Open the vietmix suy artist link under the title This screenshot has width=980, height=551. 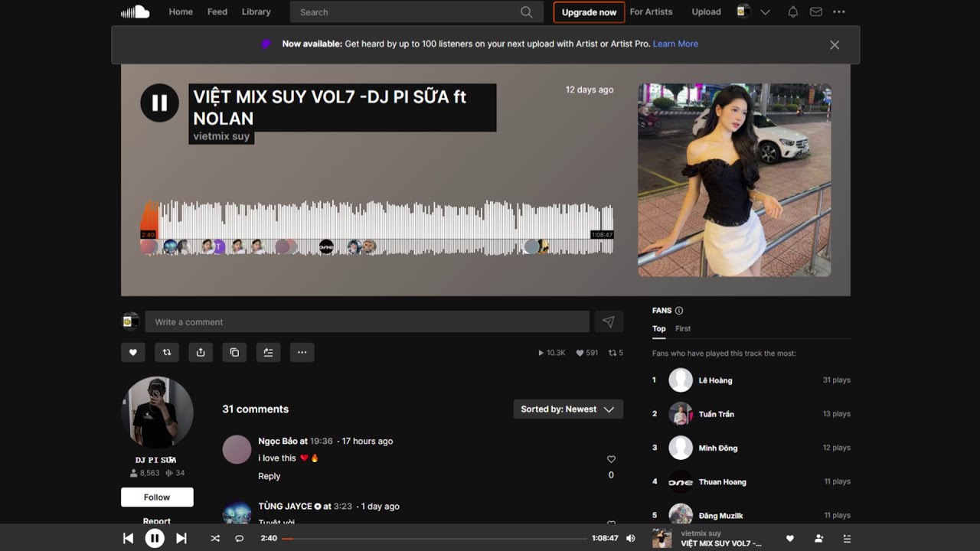tap(221, 136)
